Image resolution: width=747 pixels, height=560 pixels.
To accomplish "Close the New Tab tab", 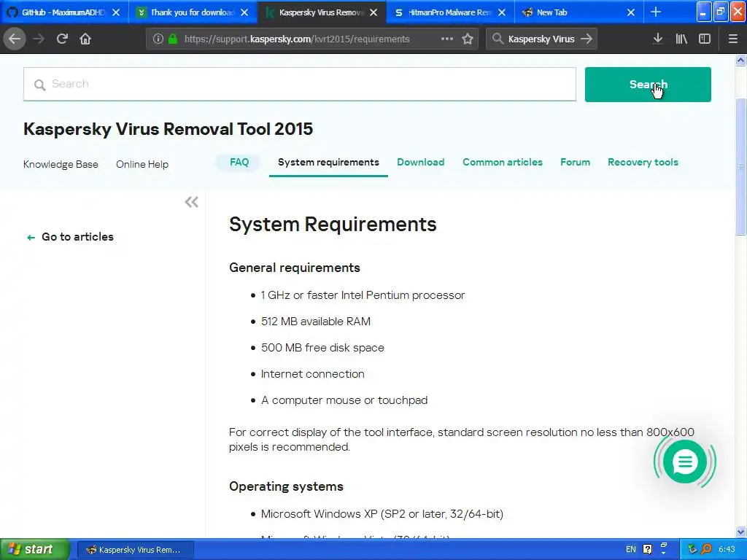I will click(631, 12).
